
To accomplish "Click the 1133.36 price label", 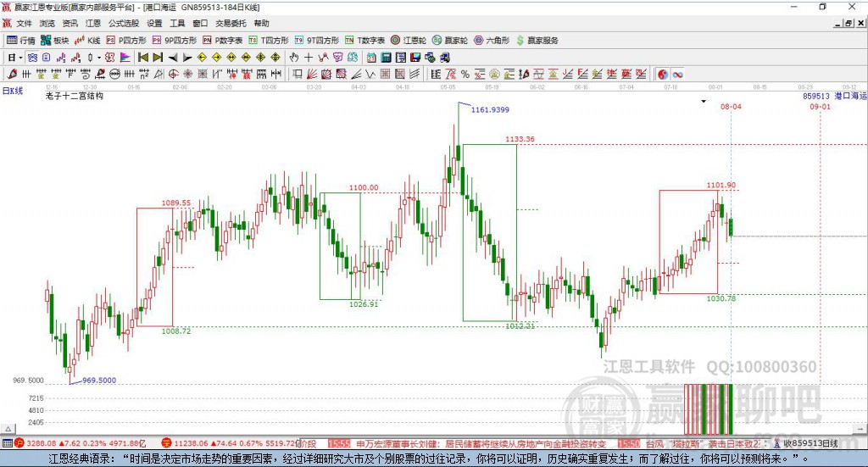I will pyautogui.click(x=520, y=139).
